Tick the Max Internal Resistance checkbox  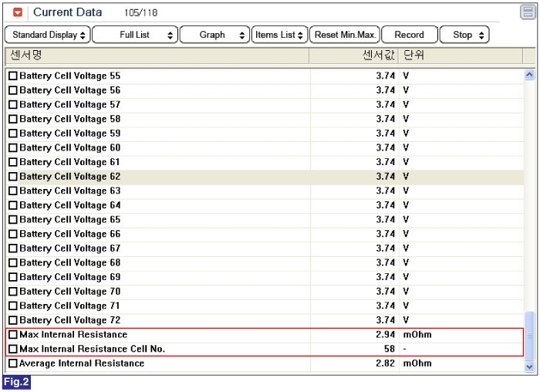coord(12,335)
